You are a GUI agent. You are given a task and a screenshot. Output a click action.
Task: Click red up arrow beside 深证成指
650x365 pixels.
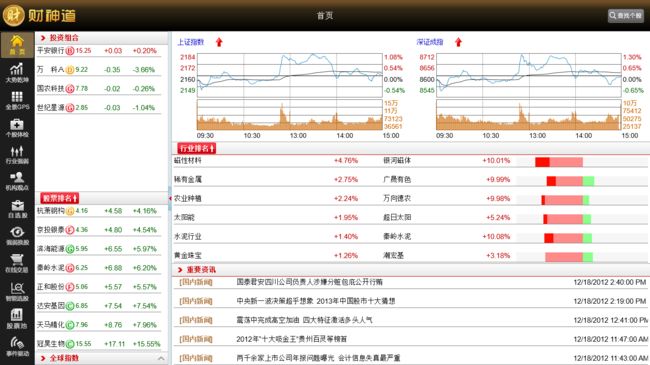(x=458, y=42)
